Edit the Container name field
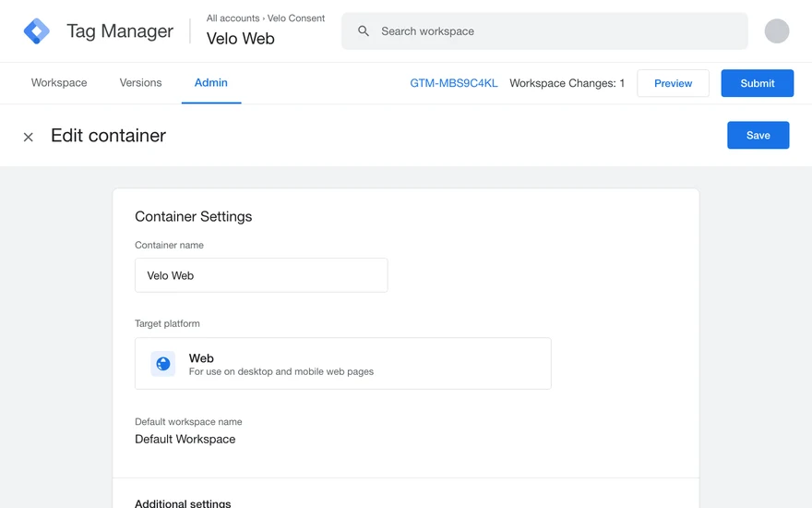 (x=261, y=275)
